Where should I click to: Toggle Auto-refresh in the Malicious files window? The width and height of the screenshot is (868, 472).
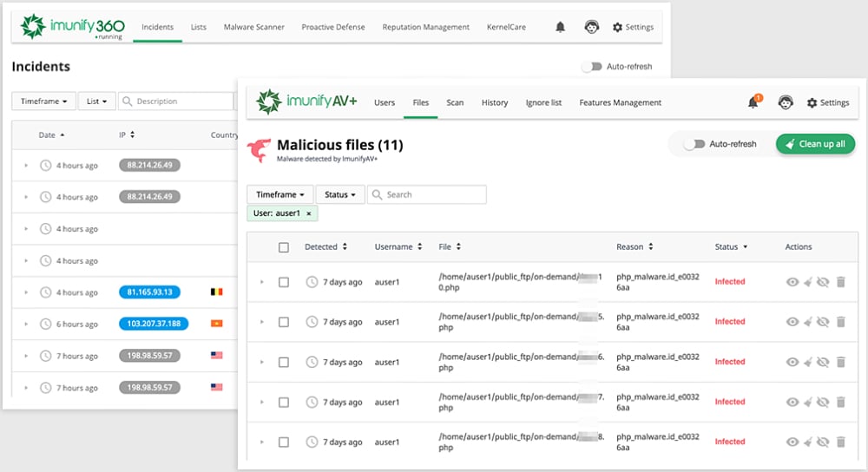pyautogui.click(x=694, y=144)
